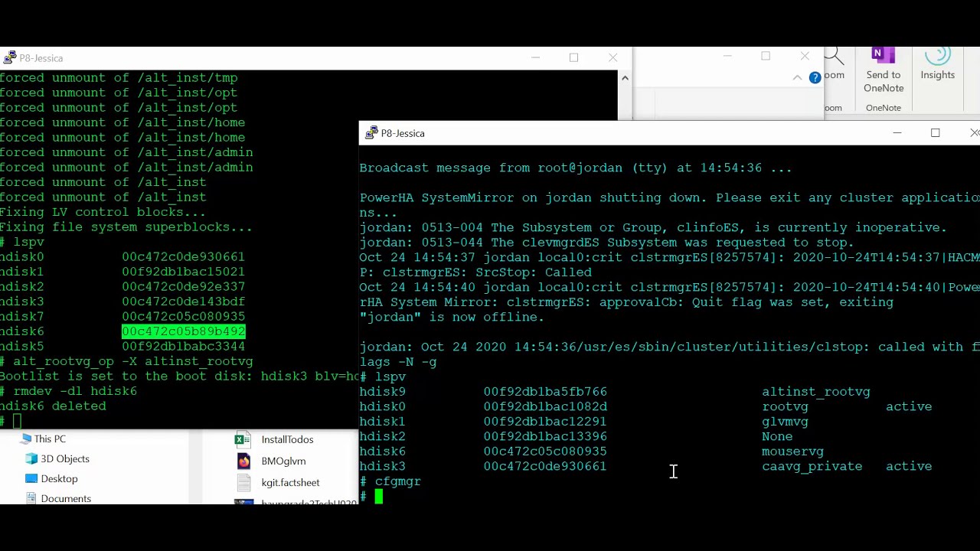Click the hollow cursor at back terminal prompt
This screenshot has width=980, height=551.
18,421
